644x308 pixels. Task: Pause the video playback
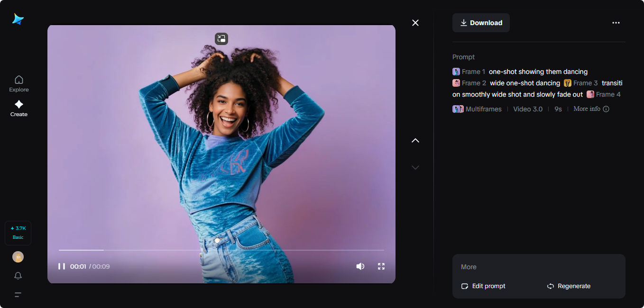pos(62,266)
